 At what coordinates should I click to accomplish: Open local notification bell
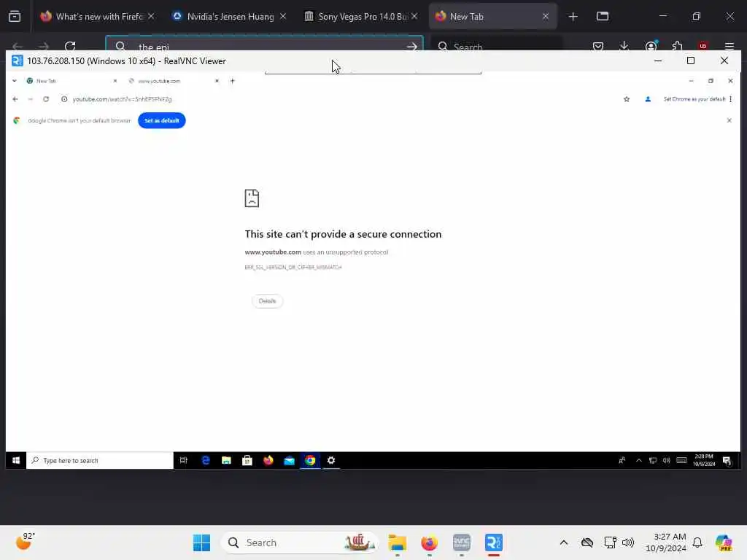697,542
